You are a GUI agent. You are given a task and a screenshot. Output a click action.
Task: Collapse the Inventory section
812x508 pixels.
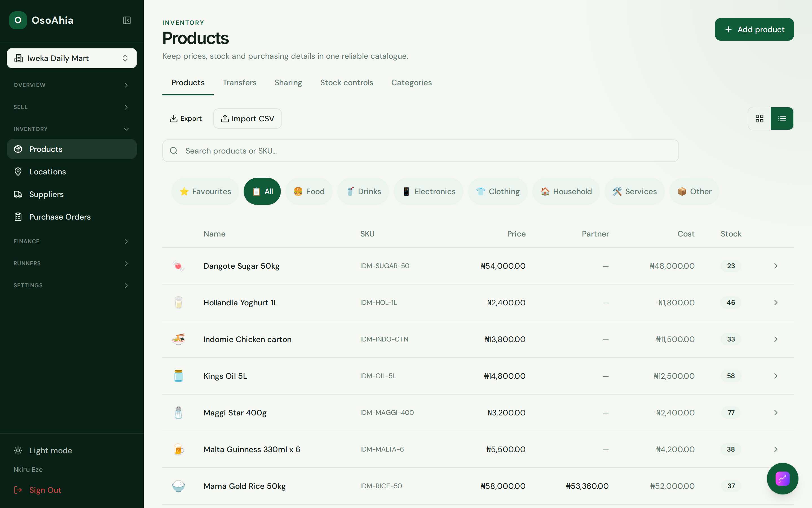pos(72,129)
